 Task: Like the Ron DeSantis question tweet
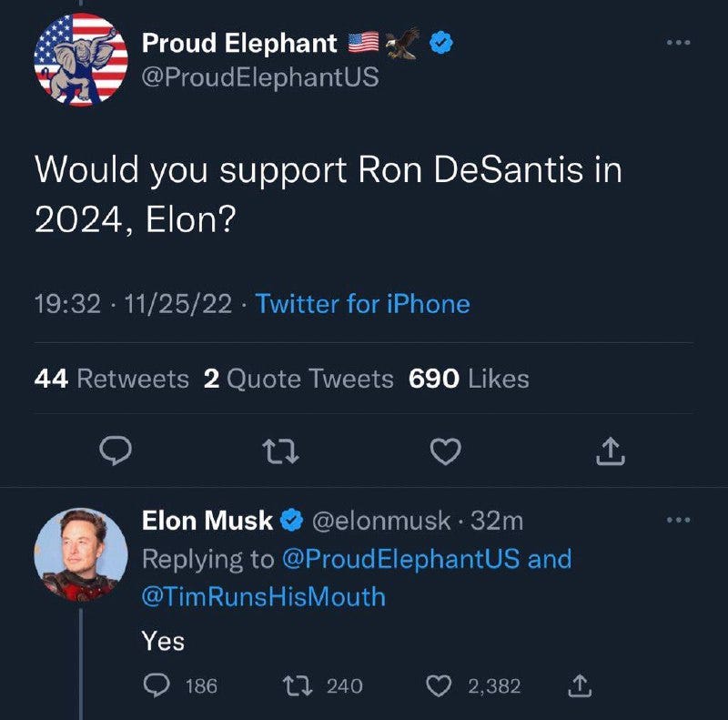[x=446, y=451]
